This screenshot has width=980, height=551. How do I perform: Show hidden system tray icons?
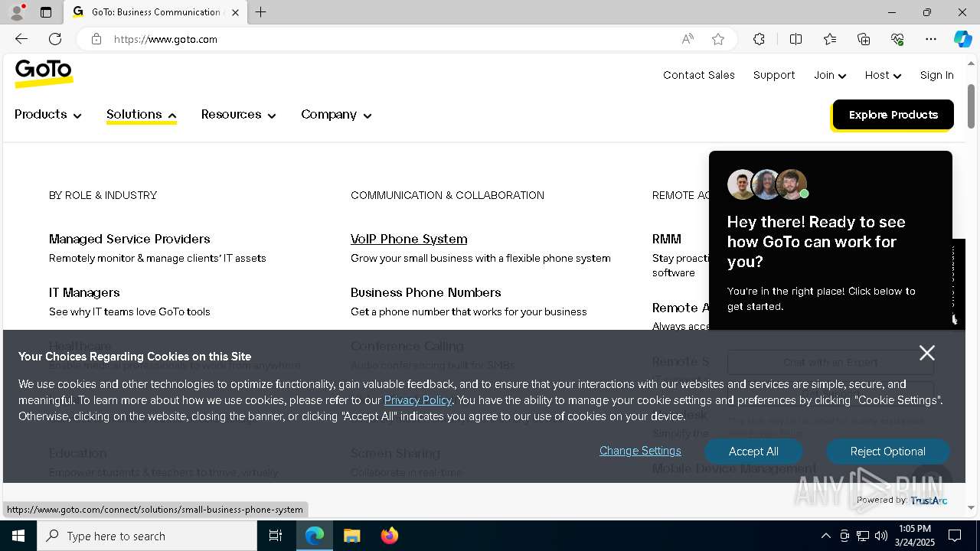(825, 536)
